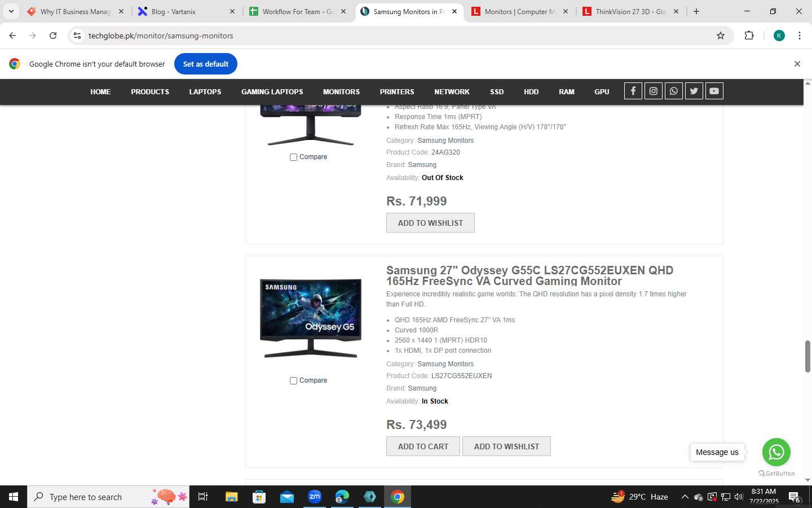Open File Explorer from taskbar
812x508 pixels.
(232, 497)
